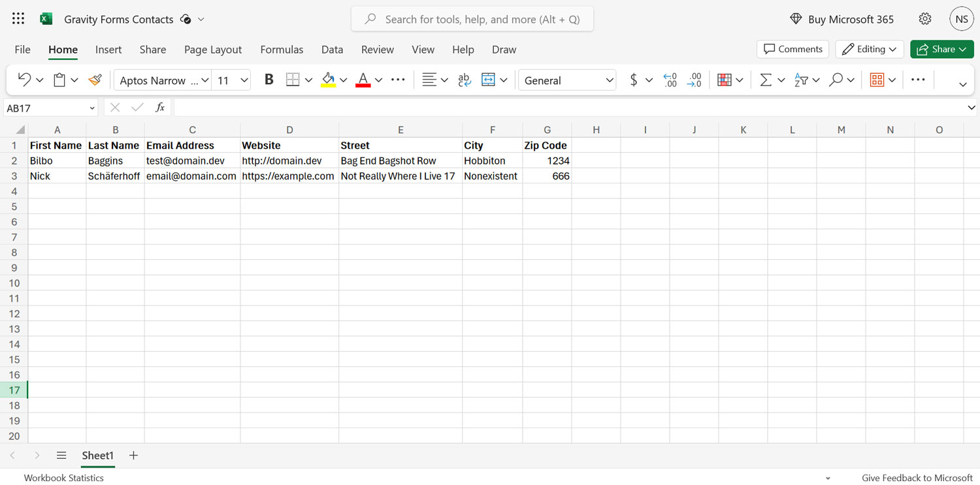Click Sort and Filter icon

801,80
